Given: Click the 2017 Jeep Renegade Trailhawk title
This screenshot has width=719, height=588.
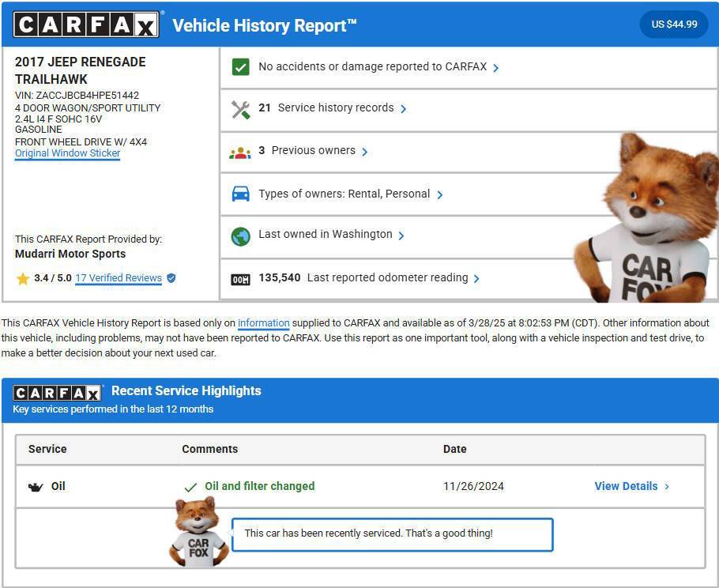Looking at the screenshot, I should 81,70.
